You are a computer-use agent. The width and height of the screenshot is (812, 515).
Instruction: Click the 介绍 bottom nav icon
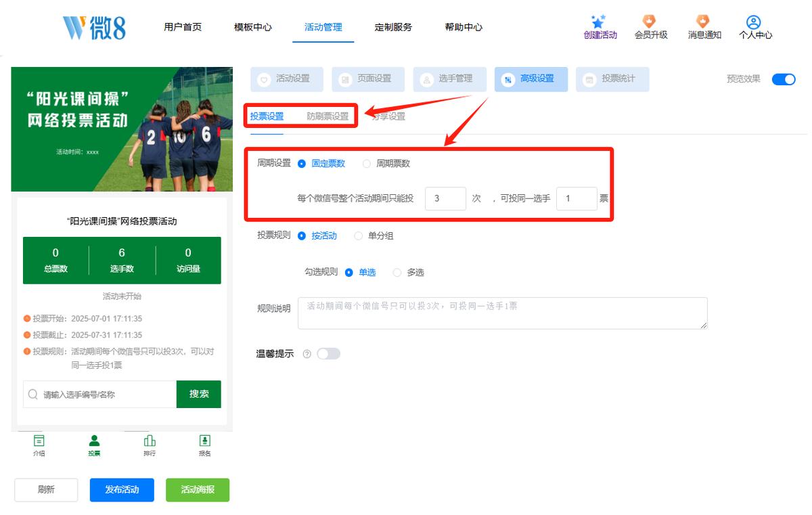pos(39,441)
